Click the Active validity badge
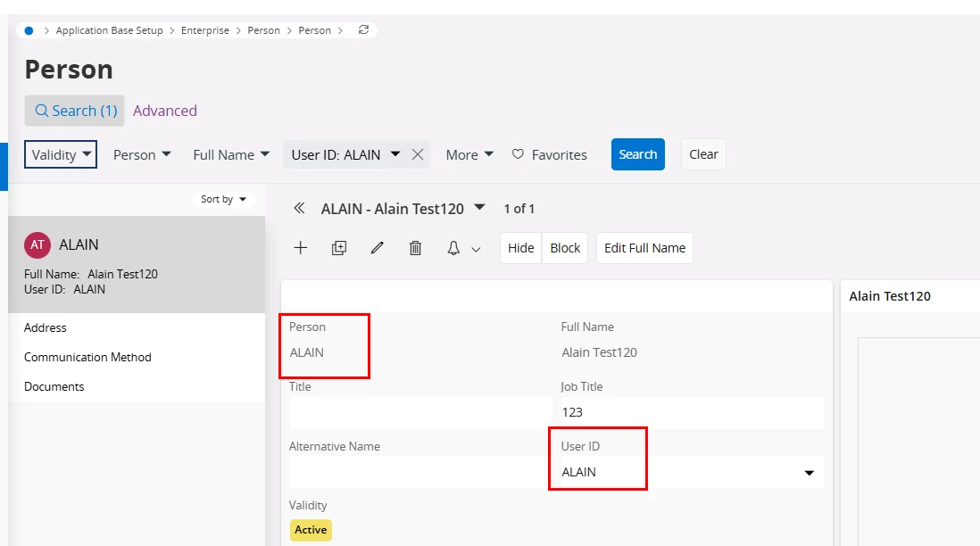This screenshot has width=980, height=546. click(311, 530)
